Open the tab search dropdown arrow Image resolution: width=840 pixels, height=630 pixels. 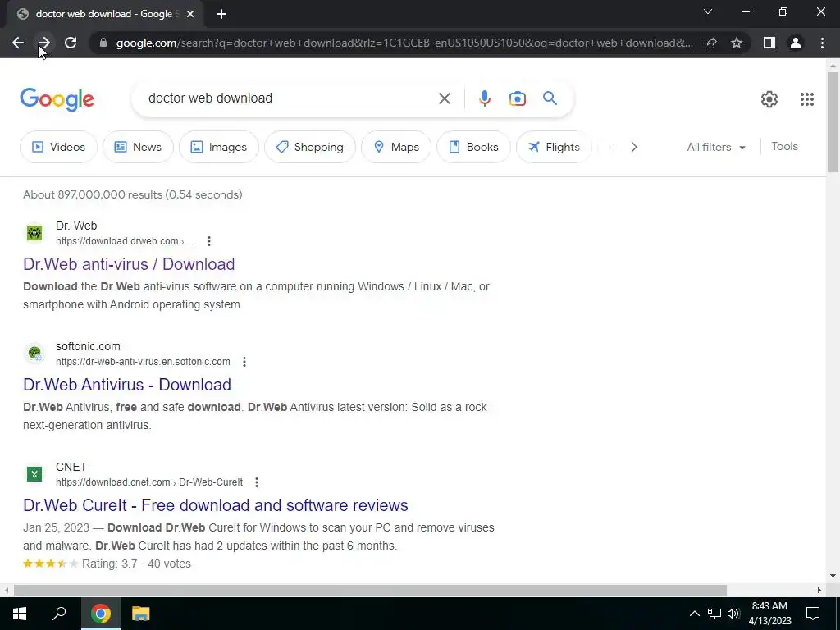708,11
